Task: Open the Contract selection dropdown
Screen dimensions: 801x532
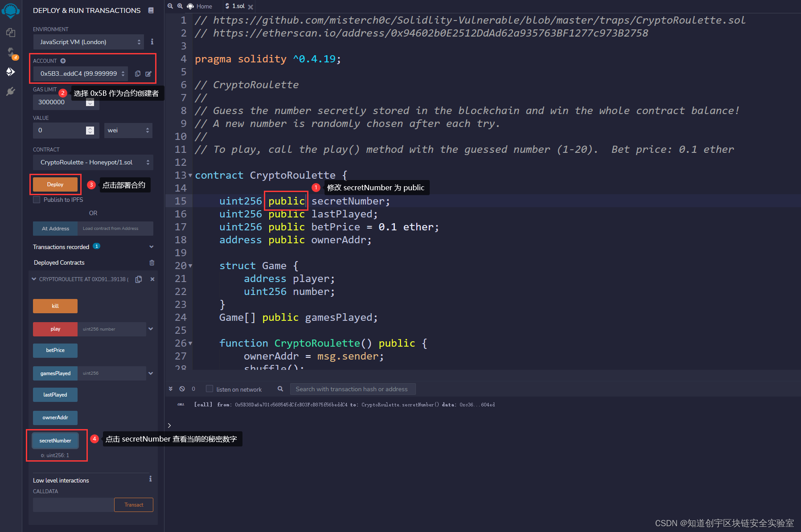Action: tap(93, 162)
